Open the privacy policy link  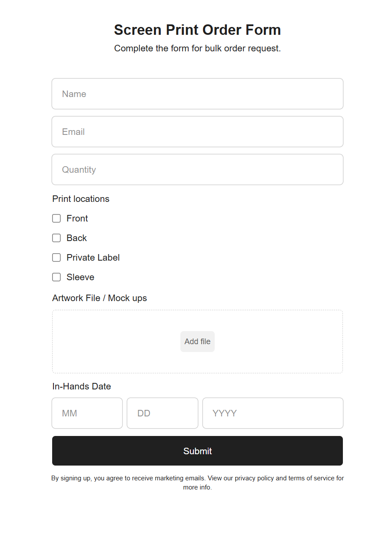tap(254, 478)
